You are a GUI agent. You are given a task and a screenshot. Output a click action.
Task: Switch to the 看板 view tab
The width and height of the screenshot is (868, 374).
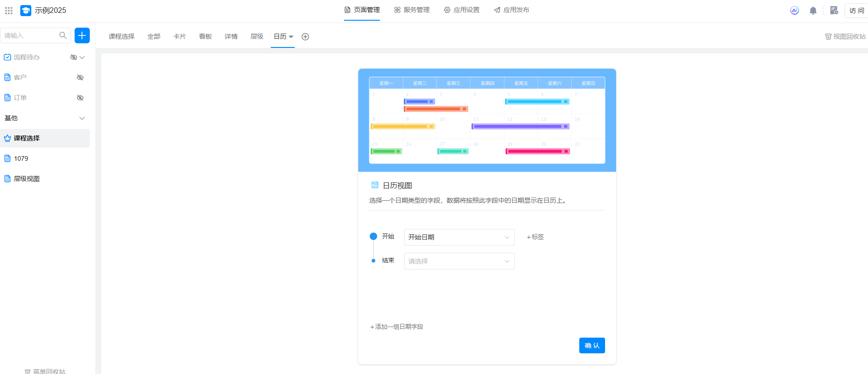pos(205,36)
